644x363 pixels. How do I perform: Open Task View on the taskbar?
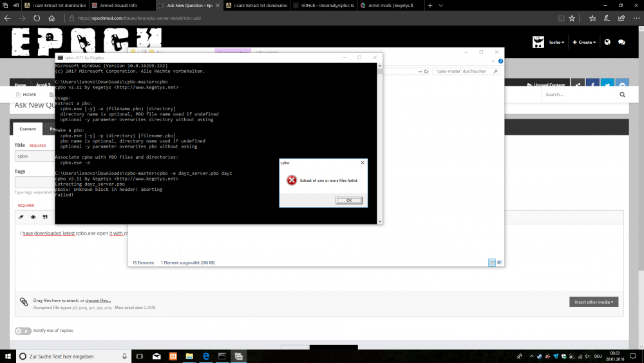click(140, 357)
